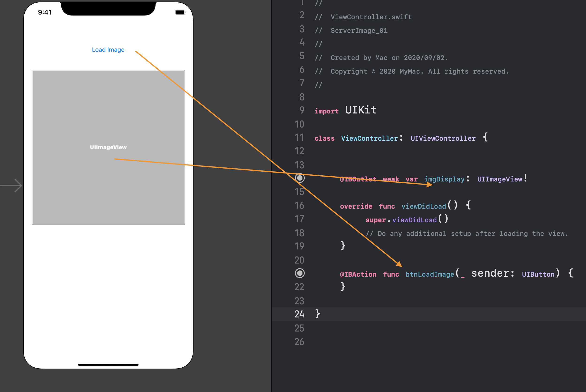
Task: Click the home indicator bar on the phone canvas
Action: (x=108, y=365)
